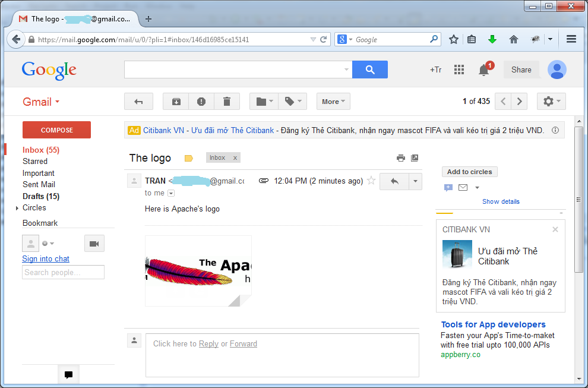Open the Bookmark label

(40, 223)
